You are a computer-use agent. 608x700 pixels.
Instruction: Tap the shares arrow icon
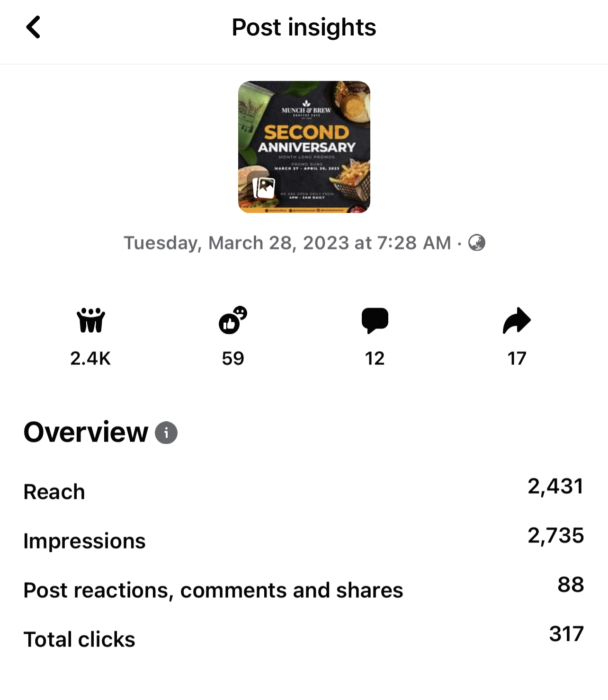coord(517,320)
